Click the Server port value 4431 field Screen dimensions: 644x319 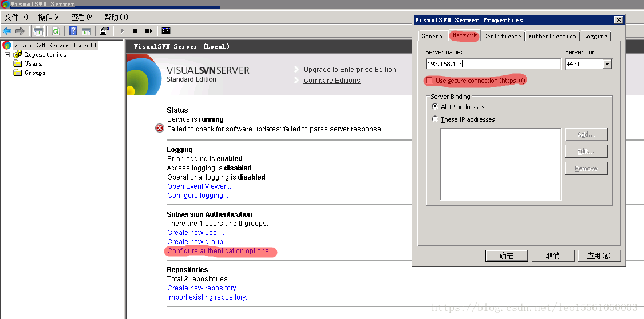584,65
